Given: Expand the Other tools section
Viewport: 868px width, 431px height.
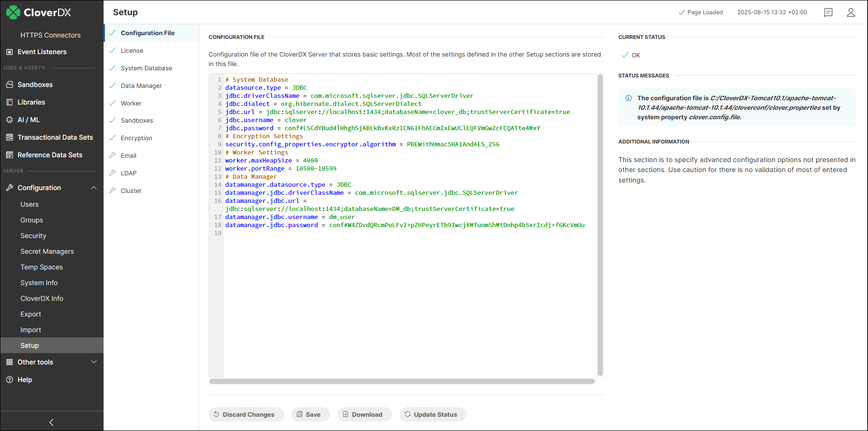Looking at the screenshot, I should click(x=94, y=362).
